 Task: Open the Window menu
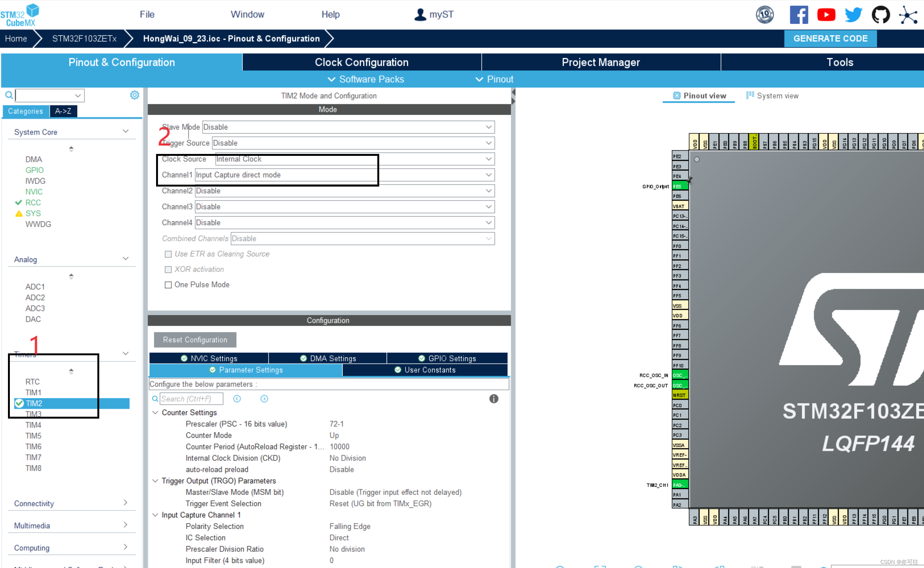click(247, 14)
